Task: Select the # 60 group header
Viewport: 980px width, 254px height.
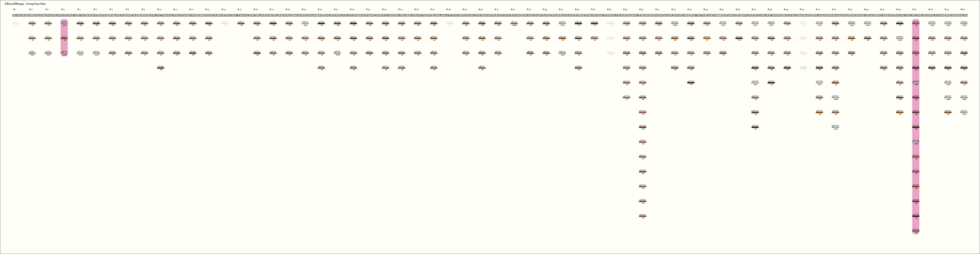Action: (x=963, y=10)
